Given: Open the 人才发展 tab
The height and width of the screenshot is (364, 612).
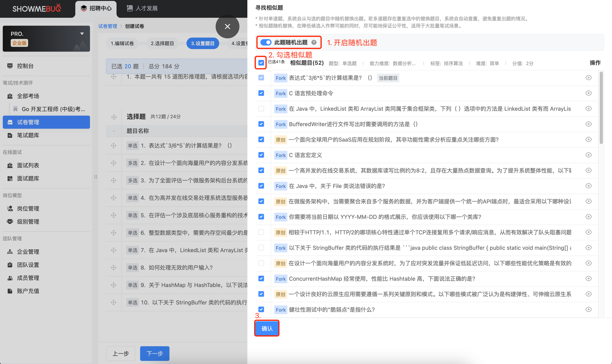Looking at the screenshot, I should pos(142,9).
